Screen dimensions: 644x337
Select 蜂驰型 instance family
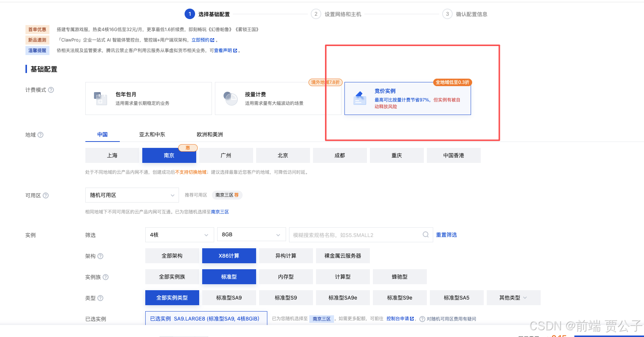click(x=400, y=277)
